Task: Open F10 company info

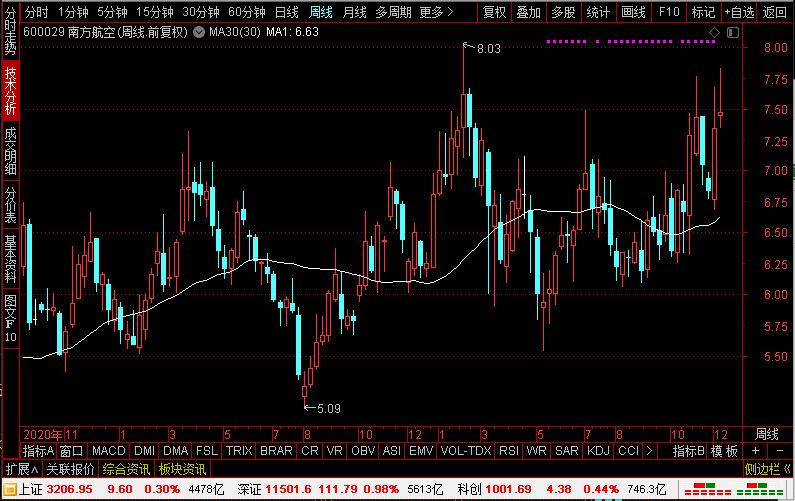Action: tap(669, 12)
